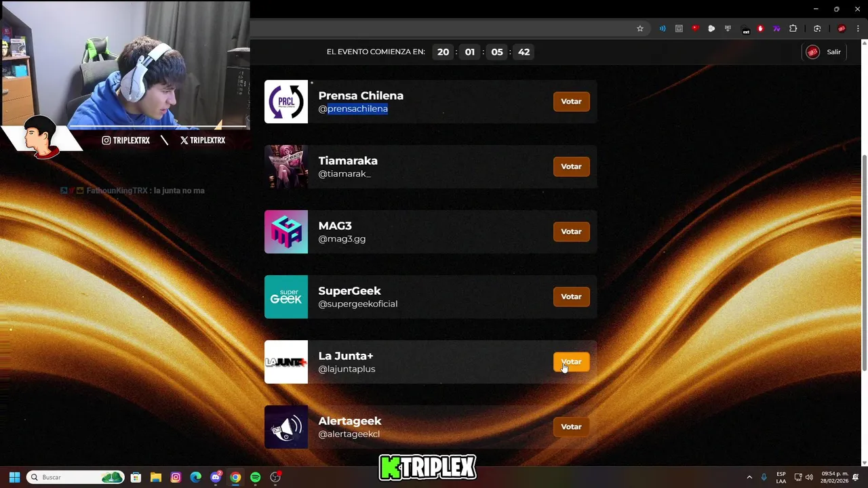Click the scrollbar up arrow
The width and height of the screenshot is (868, 488).
pyautogui.click(x=864, y=44)
